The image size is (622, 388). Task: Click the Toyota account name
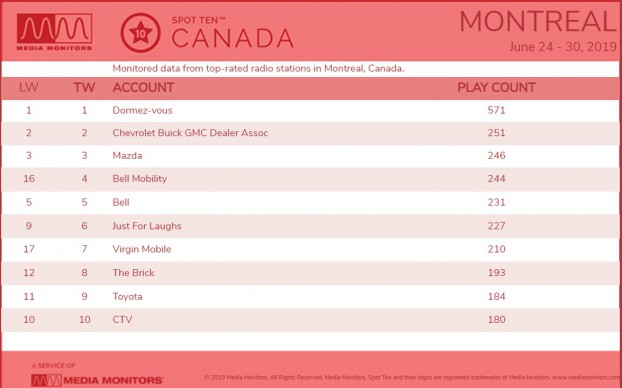[127, 297]
